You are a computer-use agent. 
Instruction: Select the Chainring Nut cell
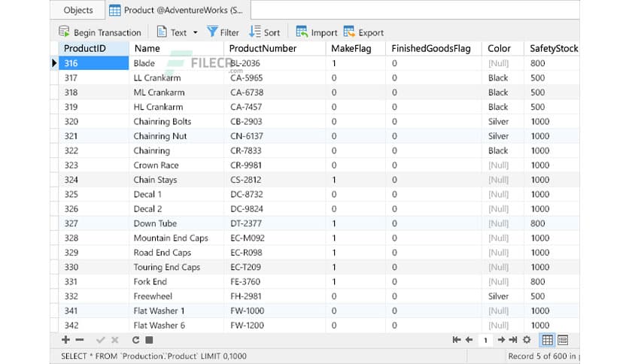pos(177,136)
